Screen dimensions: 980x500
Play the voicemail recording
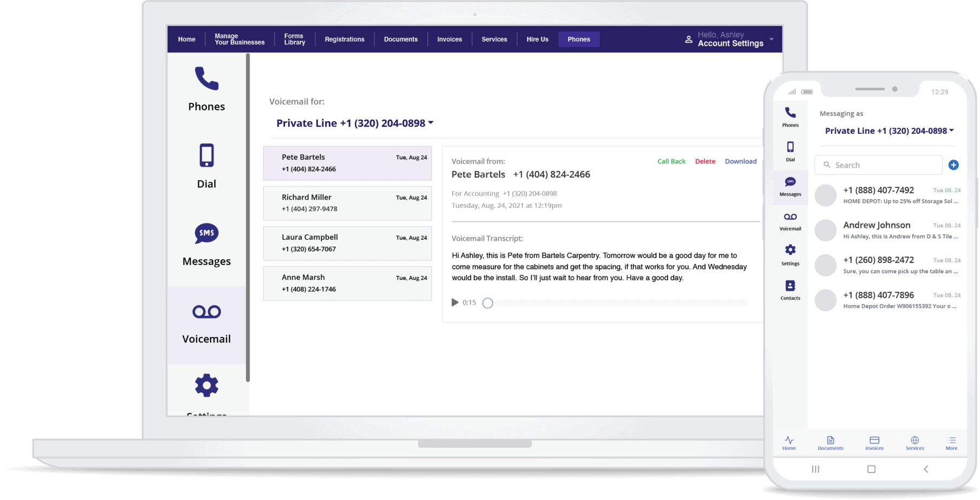point(455,302)
